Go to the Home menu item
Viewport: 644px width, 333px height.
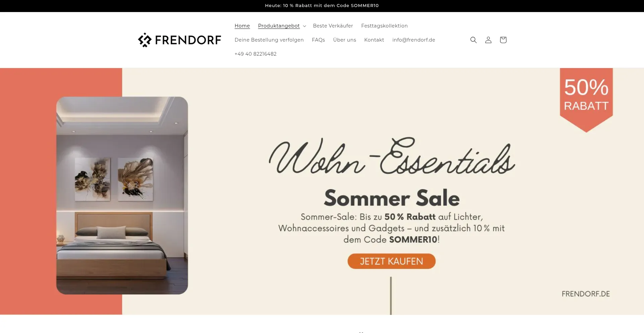click(242, 26)
